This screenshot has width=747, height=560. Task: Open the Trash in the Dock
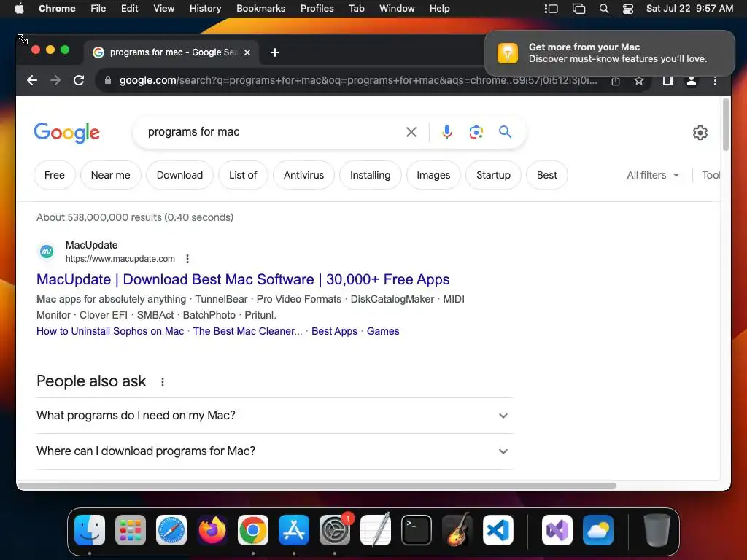[x=657, y=530]
